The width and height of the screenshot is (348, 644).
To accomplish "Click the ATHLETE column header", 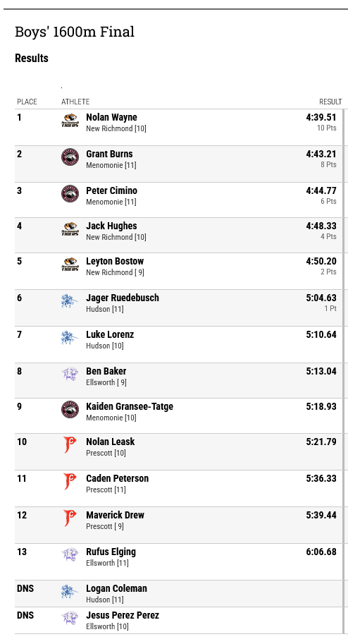I will [x=75, y=102].
